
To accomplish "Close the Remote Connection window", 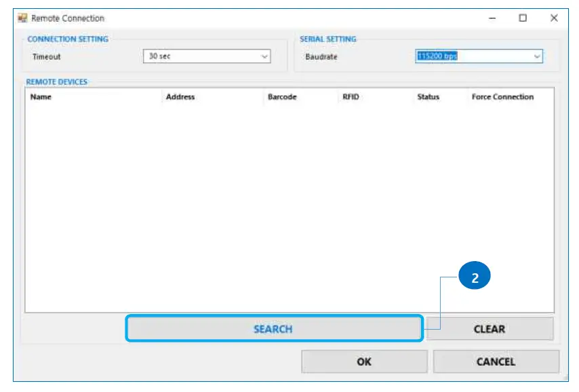I will pos(553,18).
